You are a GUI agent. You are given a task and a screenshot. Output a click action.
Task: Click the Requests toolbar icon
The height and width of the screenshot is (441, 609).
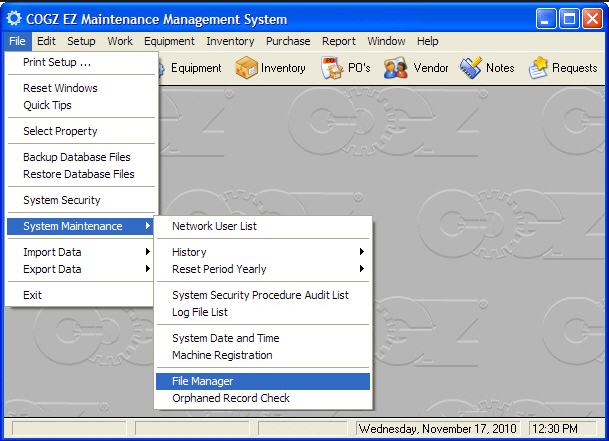point(540,68)
